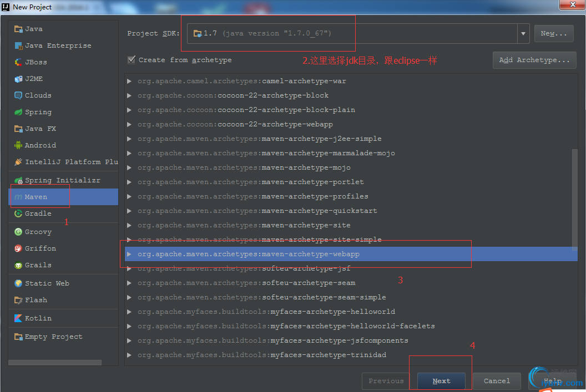Toggle Create from archetype checkbox
Viewport: 586px width, 392px height.
(131, 60)
